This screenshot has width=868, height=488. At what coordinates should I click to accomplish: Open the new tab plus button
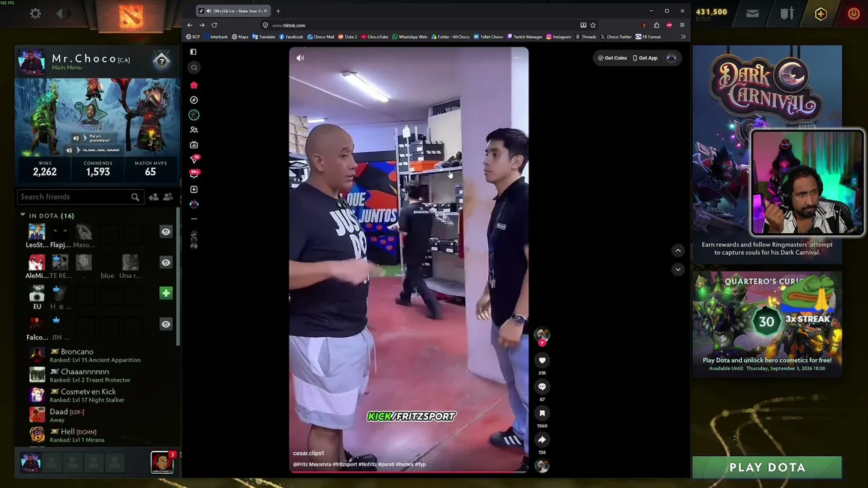click(x=278, y=11)
